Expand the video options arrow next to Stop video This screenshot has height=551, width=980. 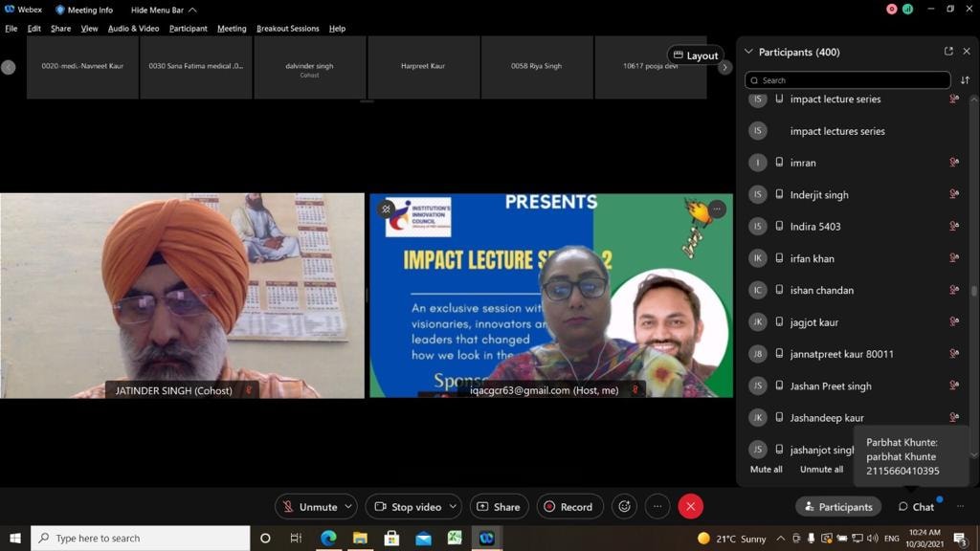tap(453, 507)
